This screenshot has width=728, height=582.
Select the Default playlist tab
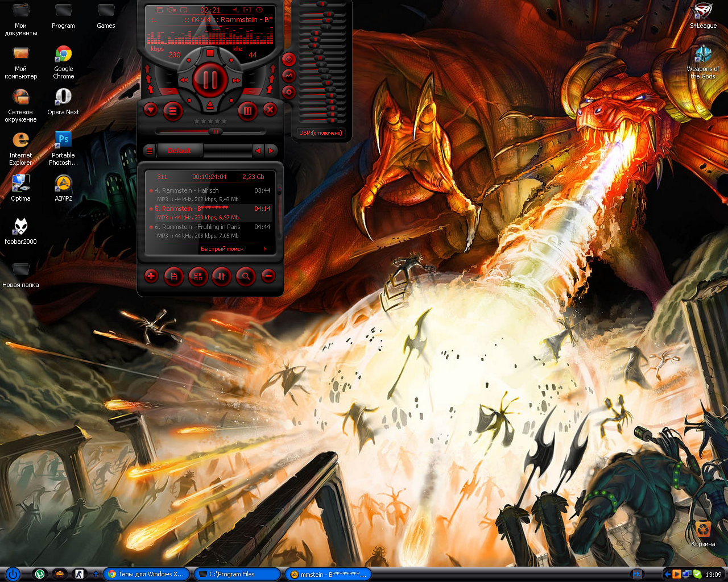(179, 151)
